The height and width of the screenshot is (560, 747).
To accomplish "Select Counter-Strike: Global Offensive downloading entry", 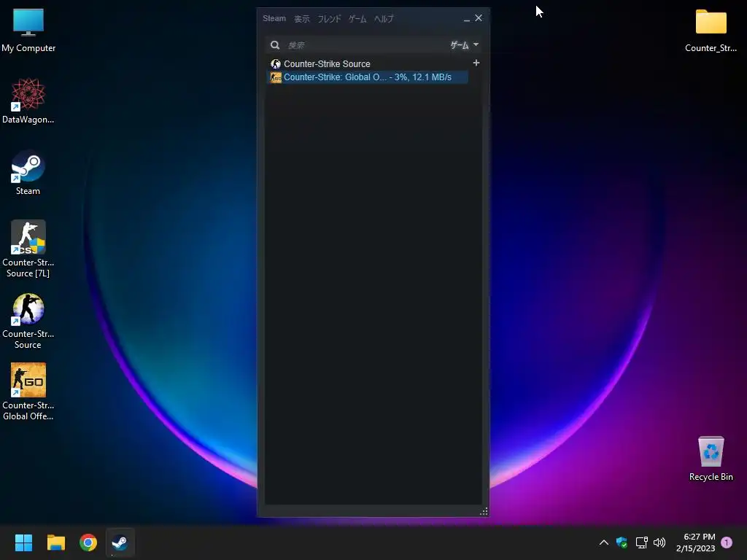I will 368,77.
